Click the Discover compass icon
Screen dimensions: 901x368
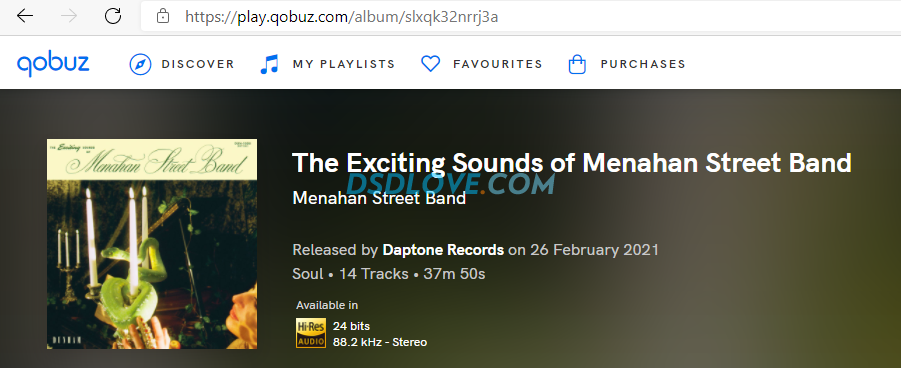[140, 64]
